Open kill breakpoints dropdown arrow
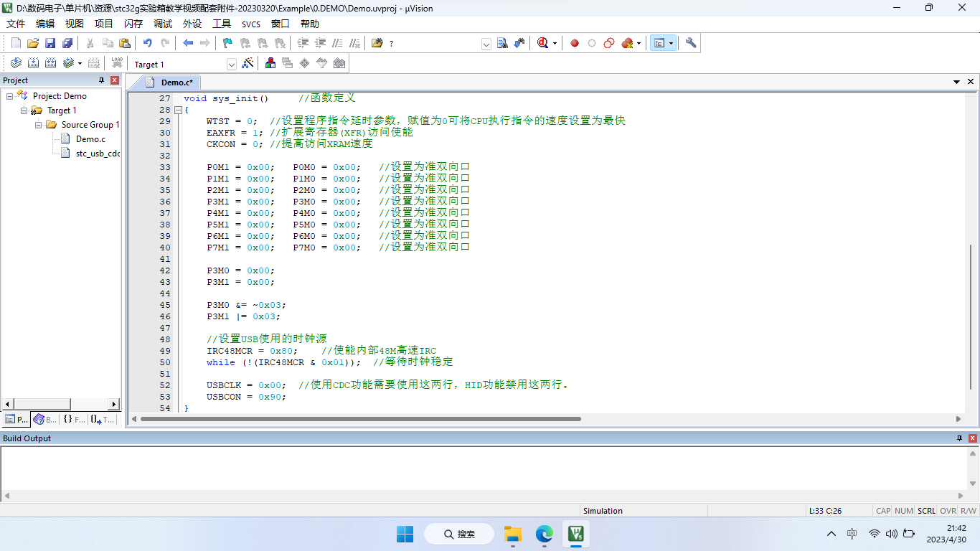Viewport: 980px width, 551px height. [x=639, y=44]
